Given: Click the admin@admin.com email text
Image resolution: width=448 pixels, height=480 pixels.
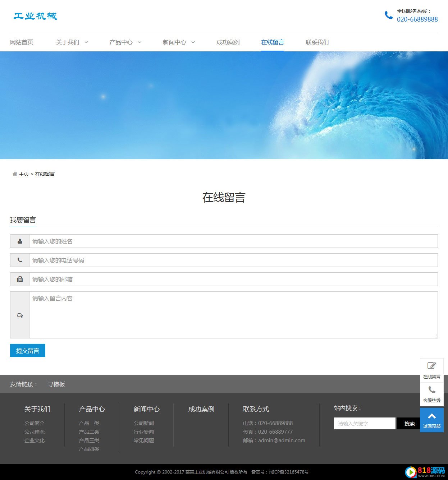Looking at the screenshot, I should coord(282,440).
